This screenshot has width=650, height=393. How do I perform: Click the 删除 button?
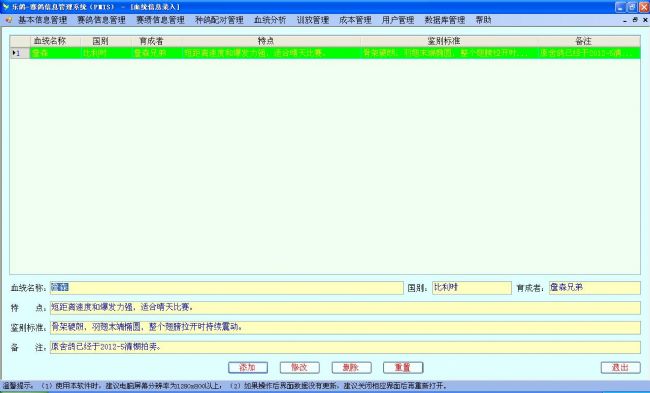point(351,367)
